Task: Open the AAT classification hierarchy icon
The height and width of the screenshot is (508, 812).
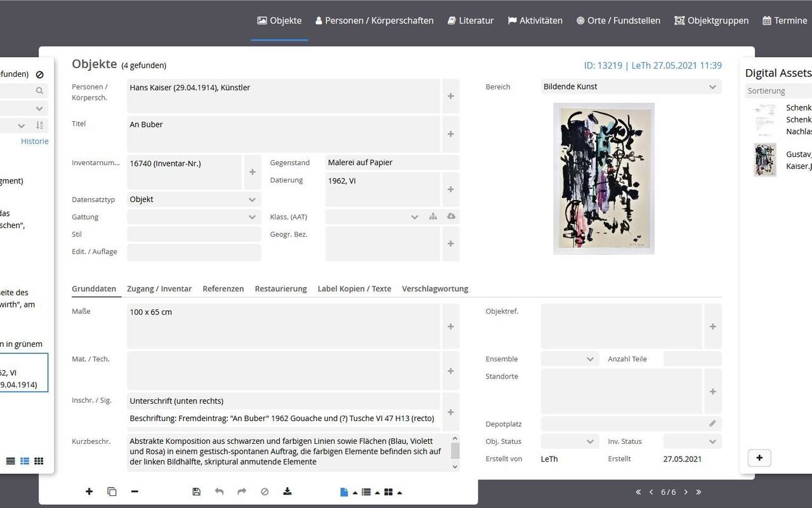Action: point(433,217)
